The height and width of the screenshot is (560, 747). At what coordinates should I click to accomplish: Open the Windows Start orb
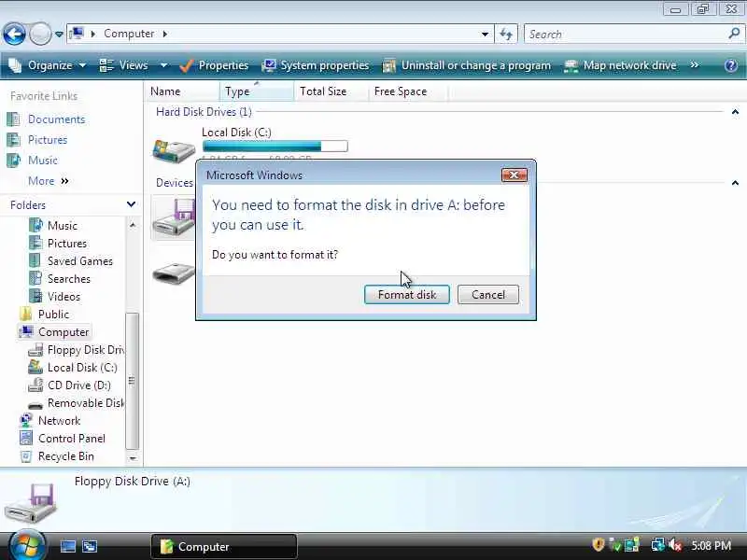(27, 546)
